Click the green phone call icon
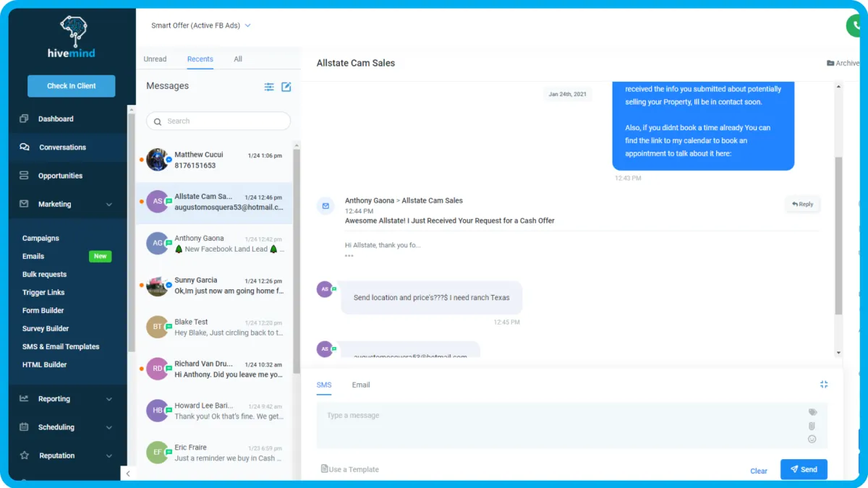 tap(856, 25)
